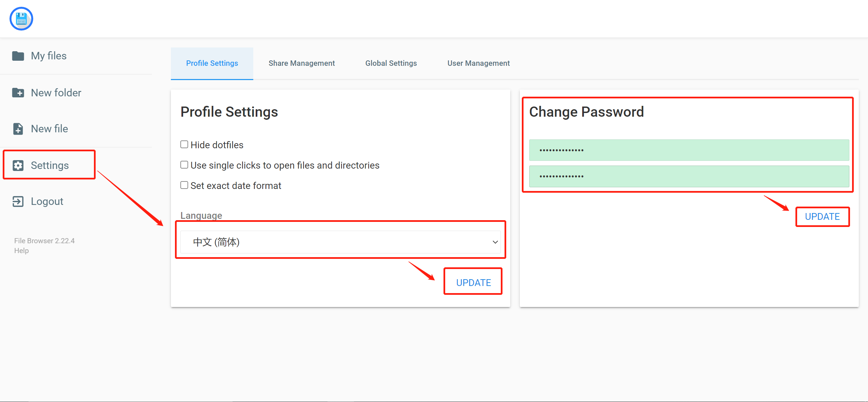The height and width of the screenshot is (402, 868).
Task: Focus the first new password field
Action: point(689,150)
